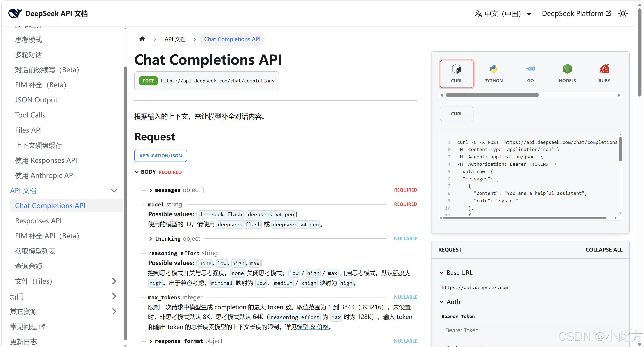
Task: Click the language tabs left scroll arrow
Action: coord(442,95)
